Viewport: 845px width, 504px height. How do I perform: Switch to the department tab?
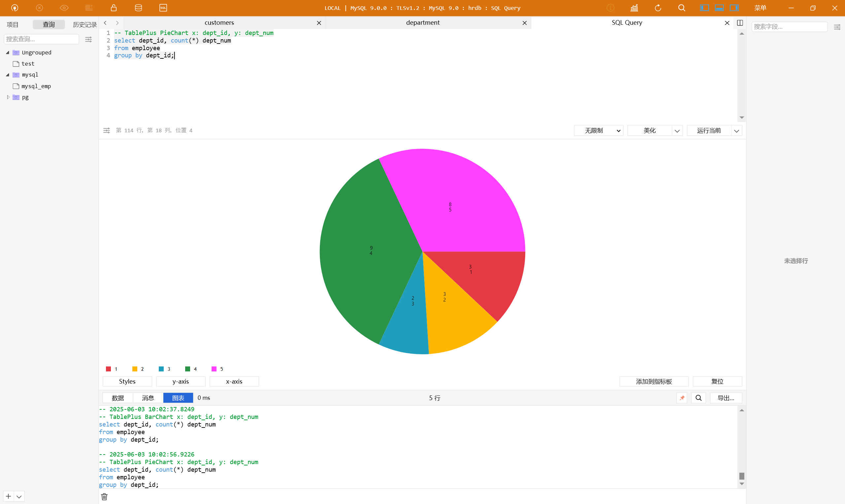tap(422, 23)
